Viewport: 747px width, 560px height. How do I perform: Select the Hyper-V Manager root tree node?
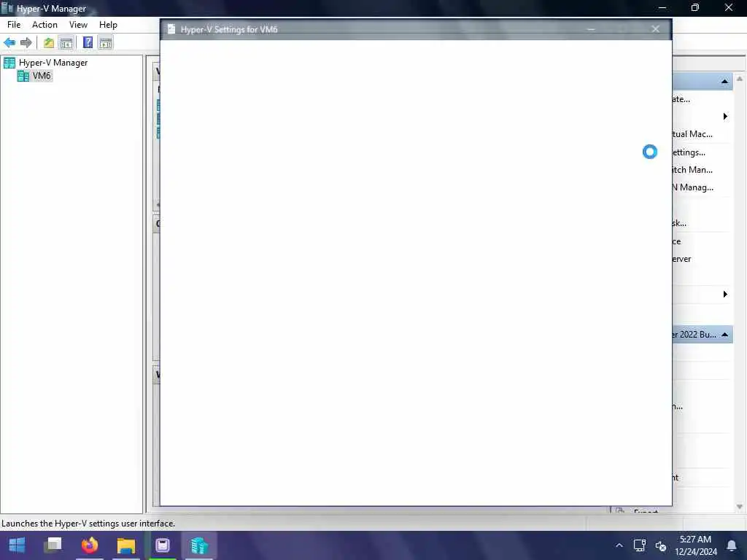click(x=53, y=63)
